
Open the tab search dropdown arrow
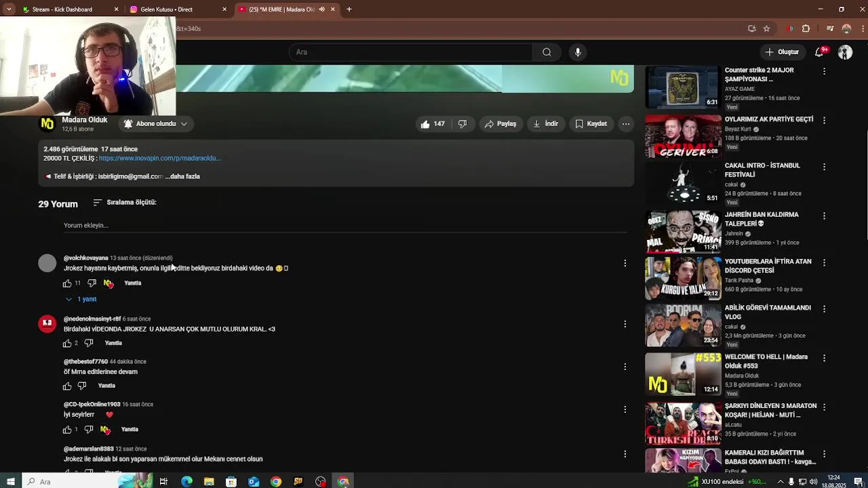tap(9, 9)
